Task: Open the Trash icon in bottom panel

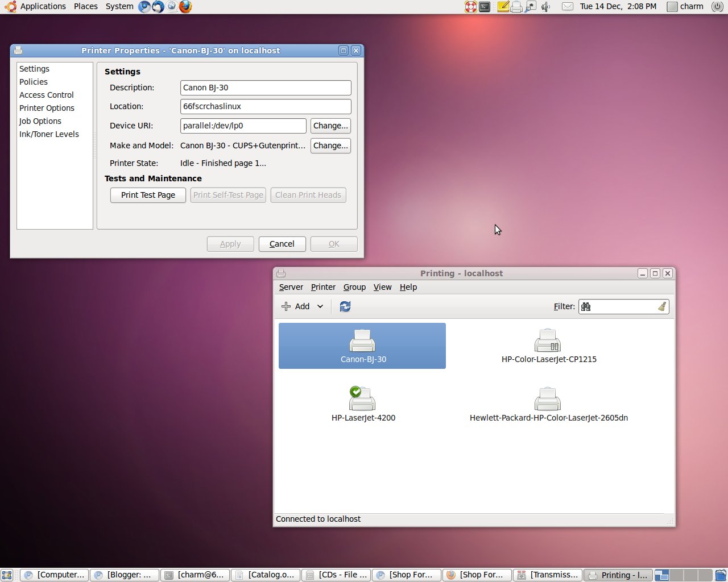Action: [721, 575]
